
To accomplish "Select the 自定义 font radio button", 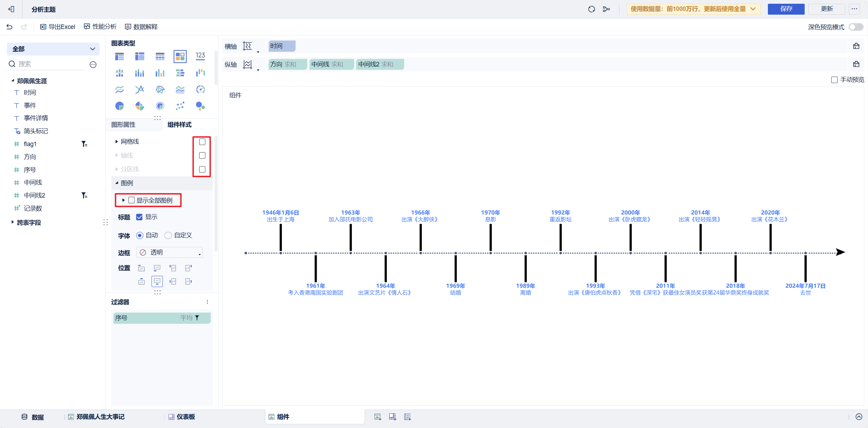I will coord(168,235).
